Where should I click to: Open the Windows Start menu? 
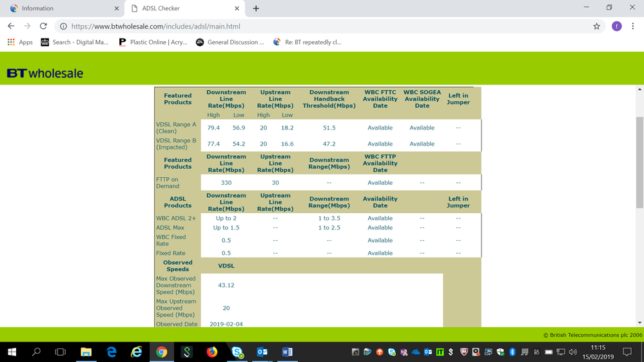click(12, 352)
